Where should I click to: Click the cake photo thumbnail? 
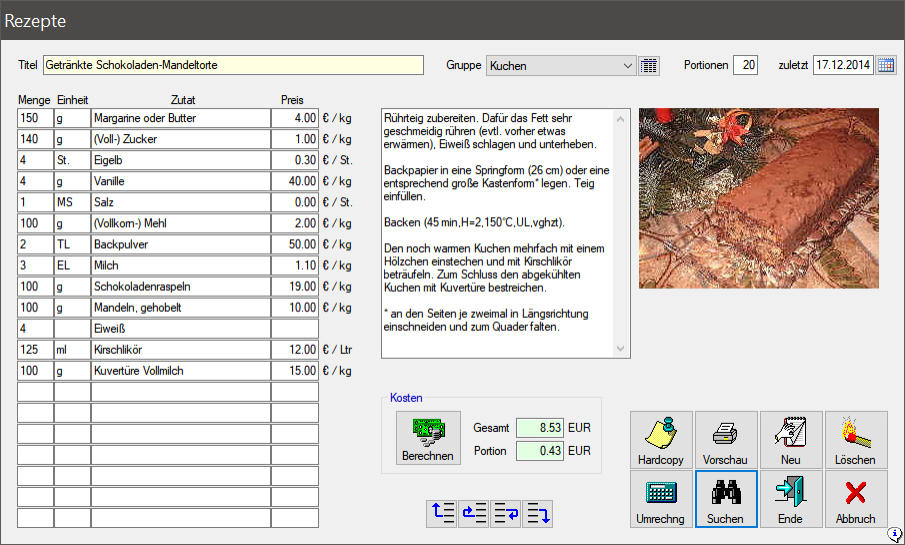758,198
